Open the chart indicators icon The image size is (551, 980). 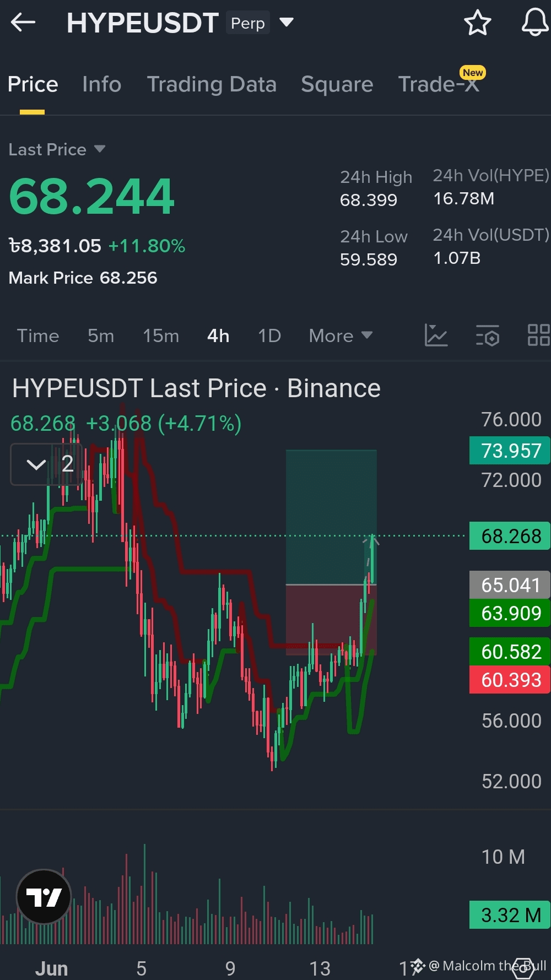coord(436,335)
